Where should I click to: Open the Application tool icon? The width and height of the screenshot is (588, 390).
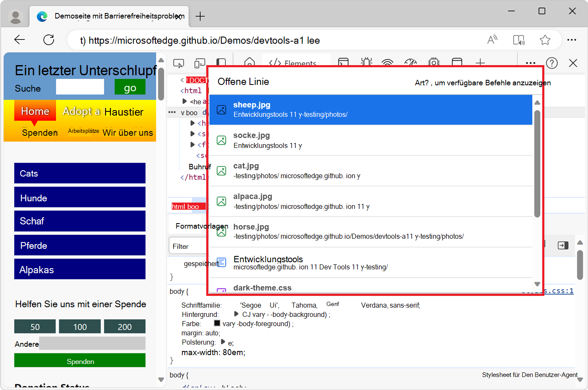tap(457, 63)
